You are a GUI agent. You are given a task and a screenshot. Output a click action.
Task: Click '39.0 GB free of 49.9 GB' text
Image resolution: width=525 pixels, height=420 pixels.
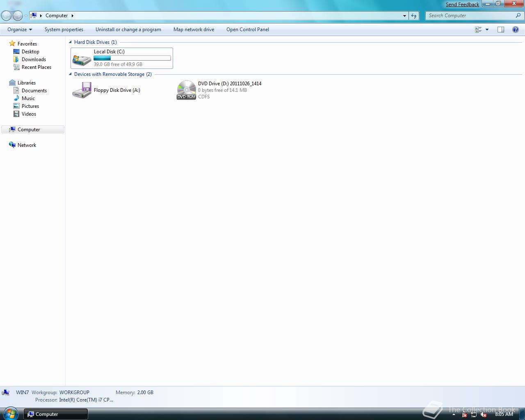click(x=118, y=64)
